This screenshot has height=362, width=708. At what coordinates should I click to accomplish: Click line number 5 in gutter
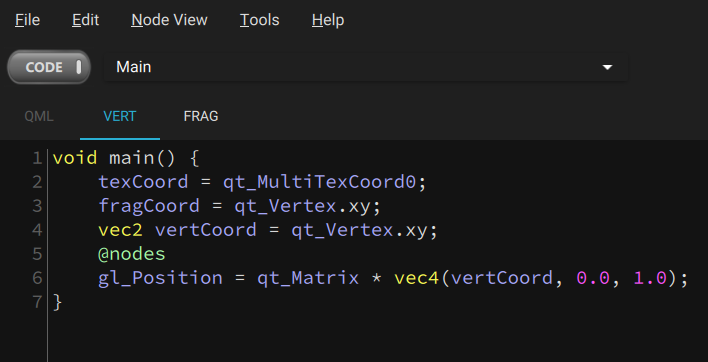coord(37,254)
